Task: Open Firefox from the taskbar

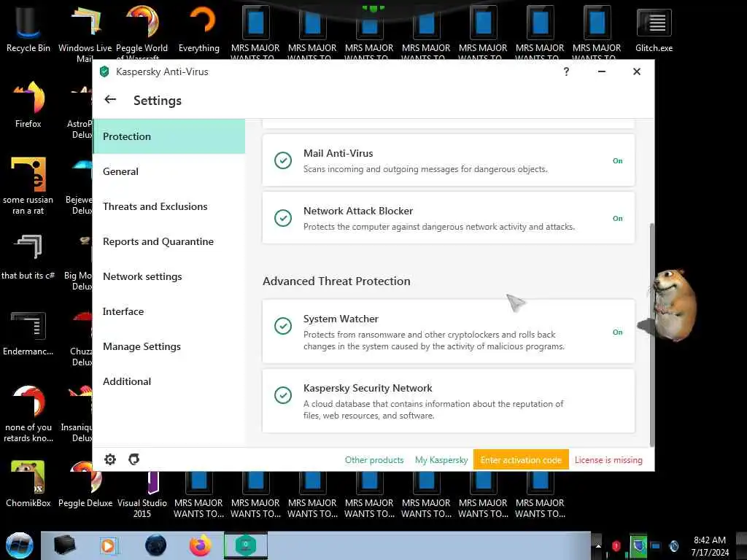Action: click(x=200, y=545)
